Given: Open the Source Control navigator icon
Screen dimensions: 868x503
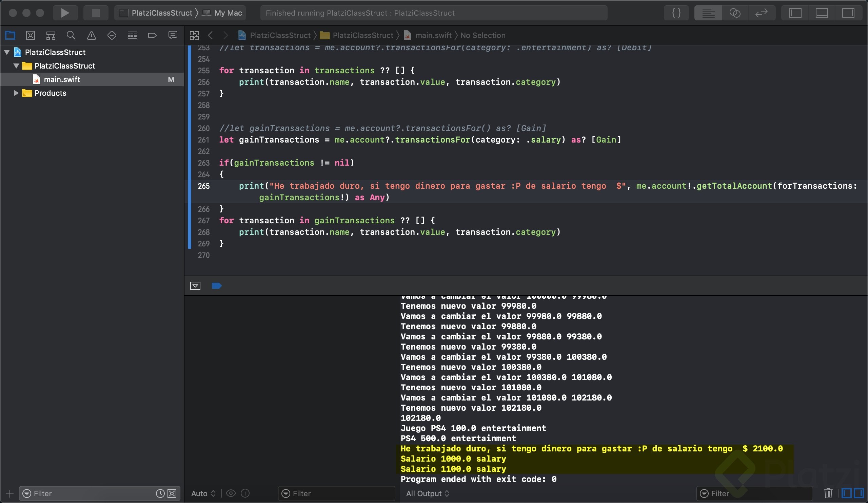Looking at the screenshot, I should pos(30,35).
